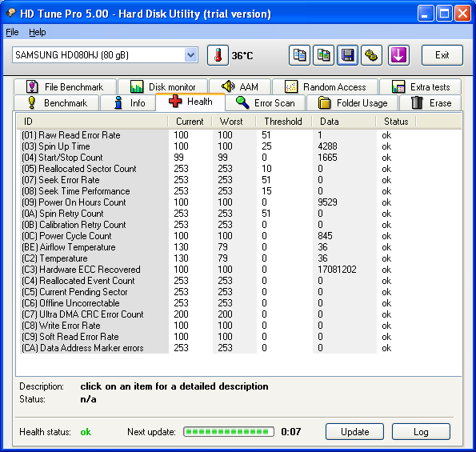
Task: Copy info to clipboard toolbar icon
Action: (299, 55)
